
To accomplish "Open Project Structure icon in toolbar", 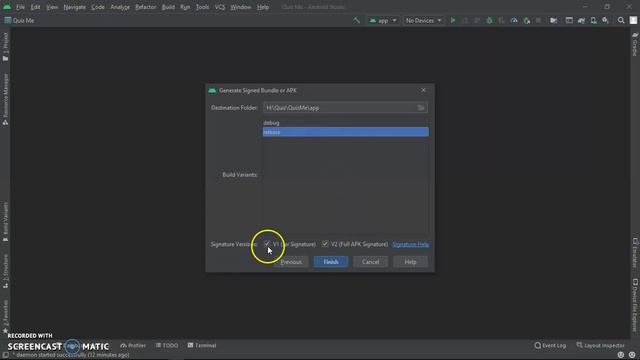I will 553,20.
